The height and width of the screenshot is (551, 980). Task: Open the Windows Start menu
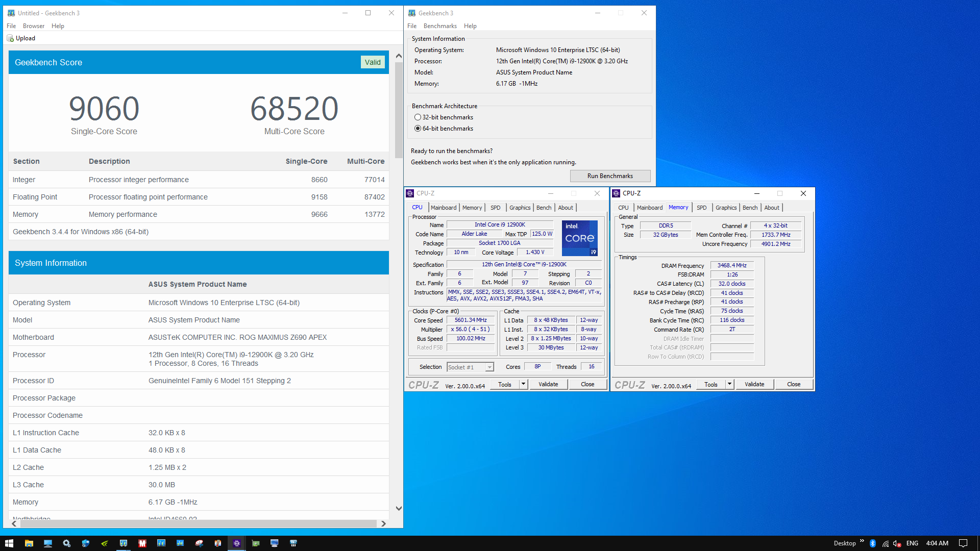click(x=9, y=543)
